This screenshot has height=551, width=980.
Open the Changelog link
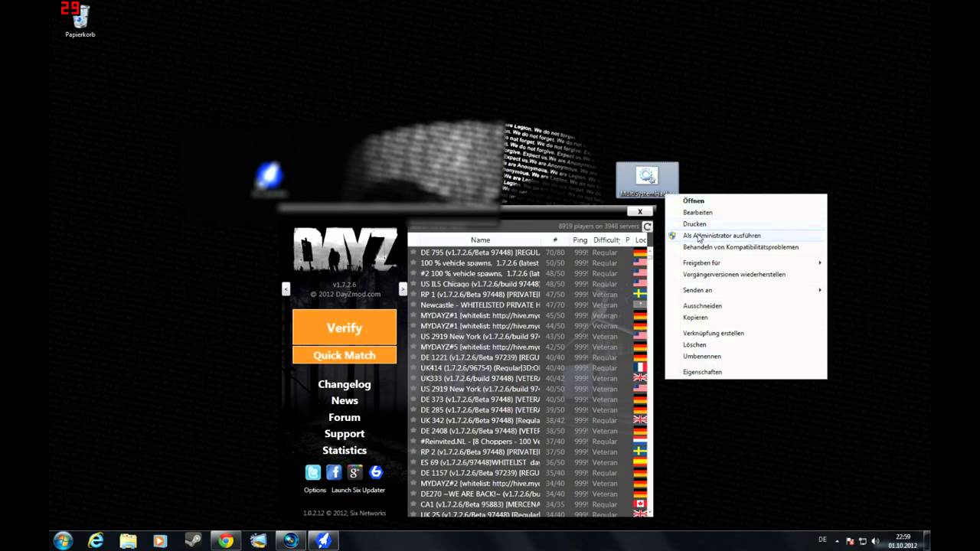345,384
